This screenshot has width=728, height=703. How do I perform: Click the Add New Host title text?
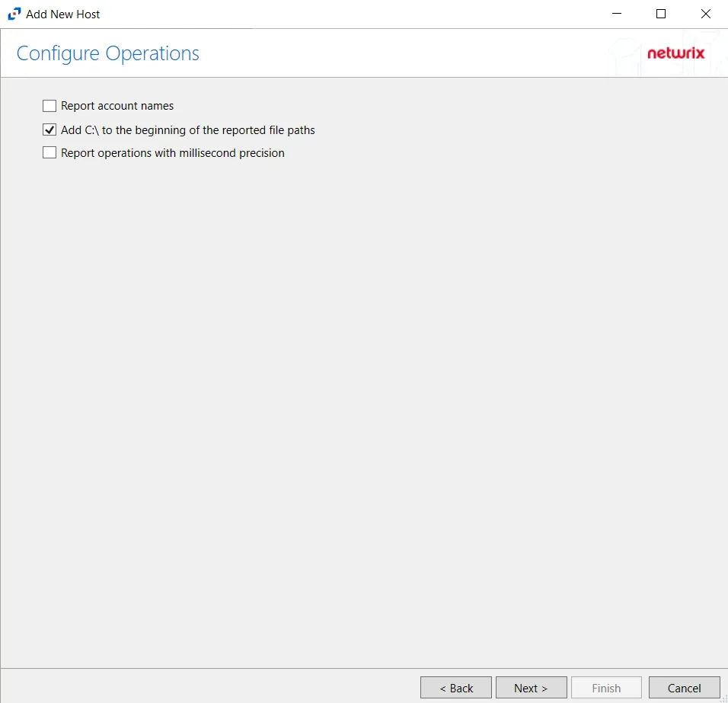click(62, 14)
